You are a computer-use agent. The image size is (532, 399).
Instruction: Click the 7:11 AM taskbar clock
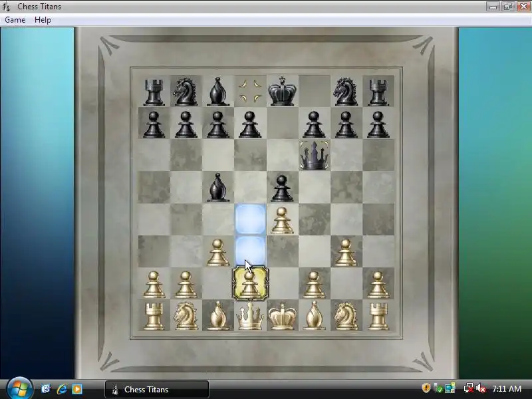tap(507, 389)
